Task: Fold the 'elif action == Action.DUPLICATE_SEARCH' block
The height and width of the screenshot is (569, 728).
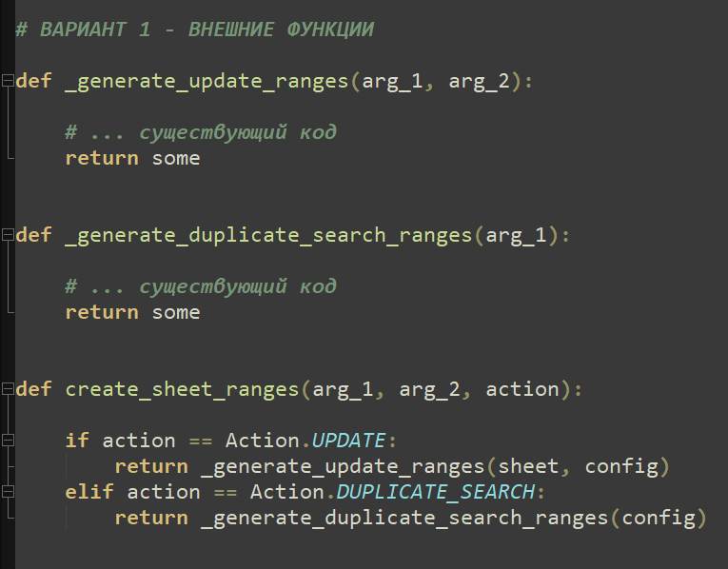Action: 8,492
